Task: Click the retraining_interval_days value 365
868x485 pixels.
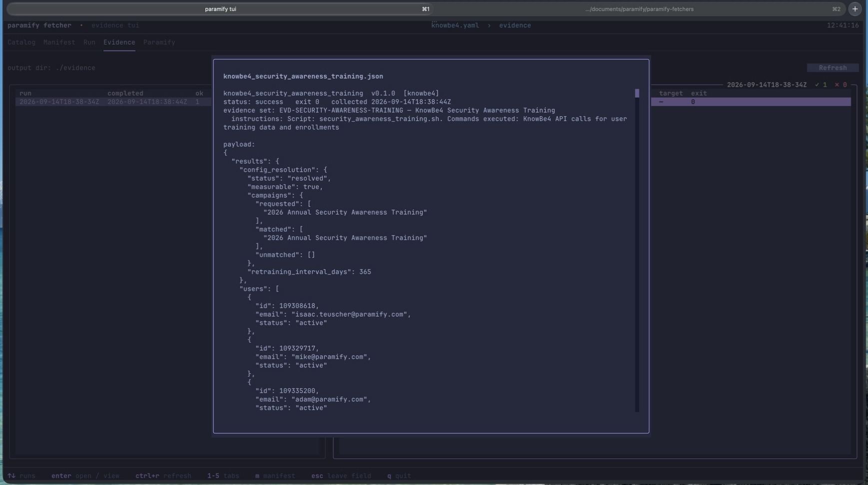Action: click(x=365, y=272)
